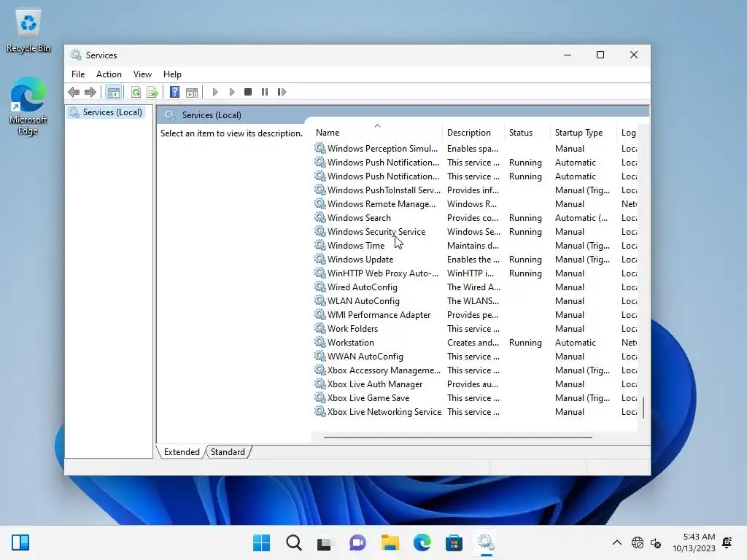Switch to the Extended tab

tap(182, 452)
